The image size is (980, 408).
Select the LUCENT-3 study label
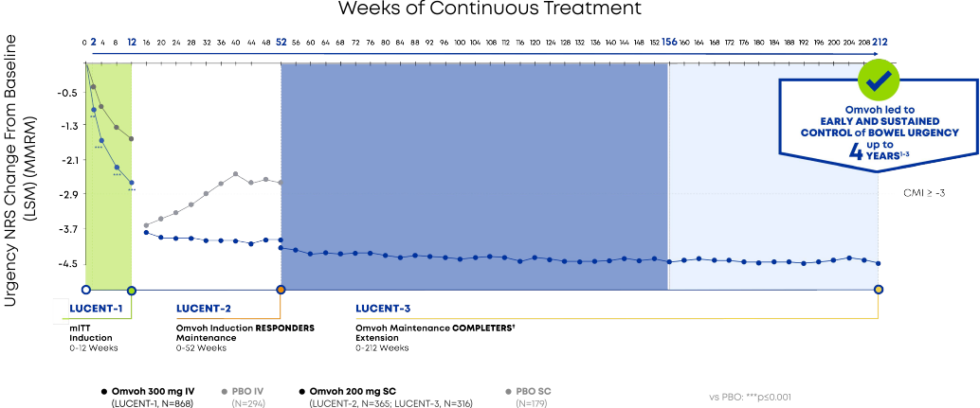click(383, 309)
